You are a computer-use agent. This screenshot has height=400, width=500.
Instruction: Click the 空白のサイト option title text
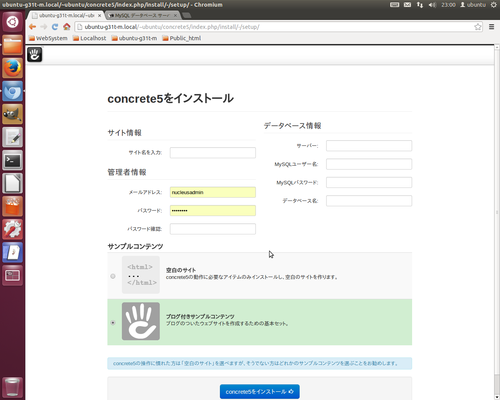[x=181, y=270]
